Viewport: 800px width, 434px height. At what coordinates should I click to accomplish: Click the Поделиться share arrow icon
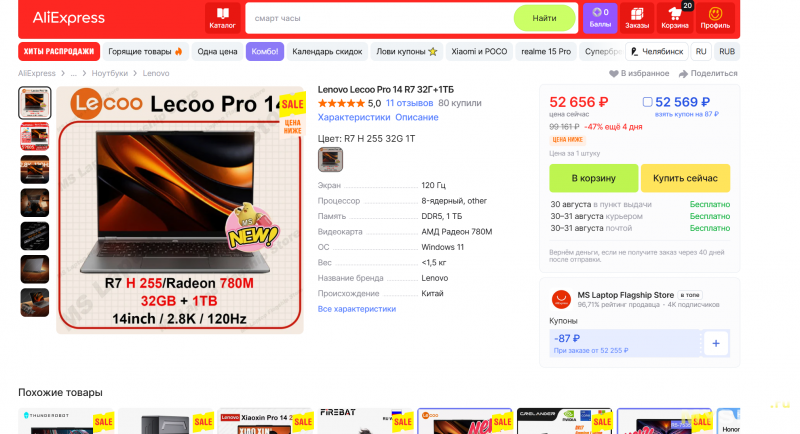(683, 74)
